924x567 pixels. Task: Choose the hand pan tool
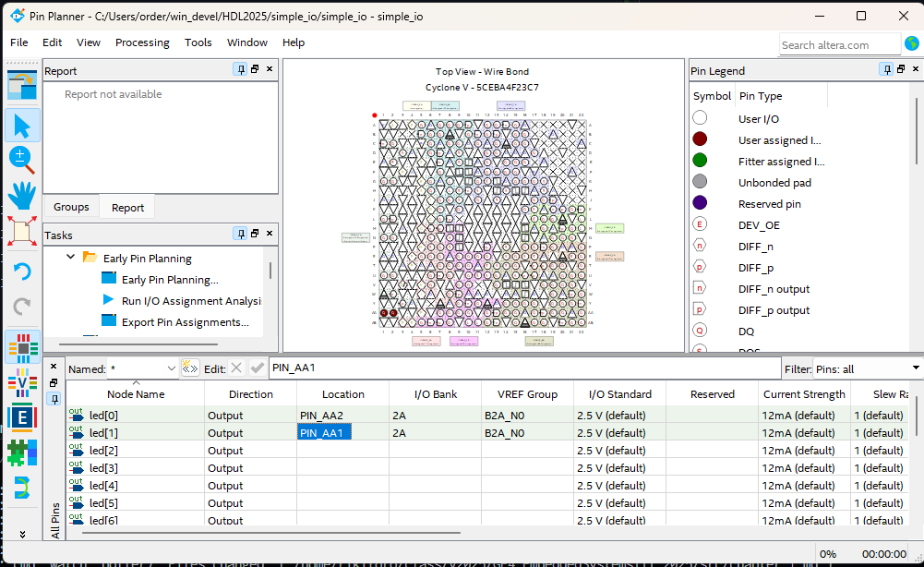coord(22,195)
